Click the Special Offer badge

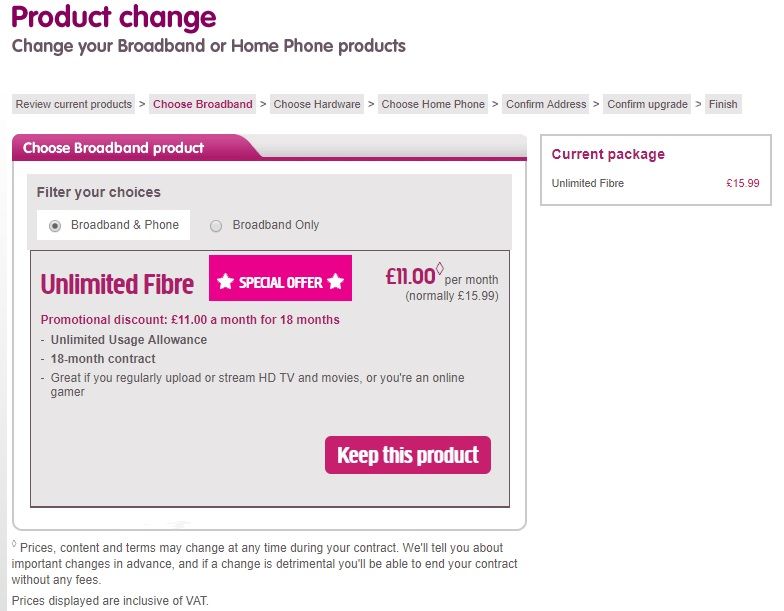tap(280, 282)
